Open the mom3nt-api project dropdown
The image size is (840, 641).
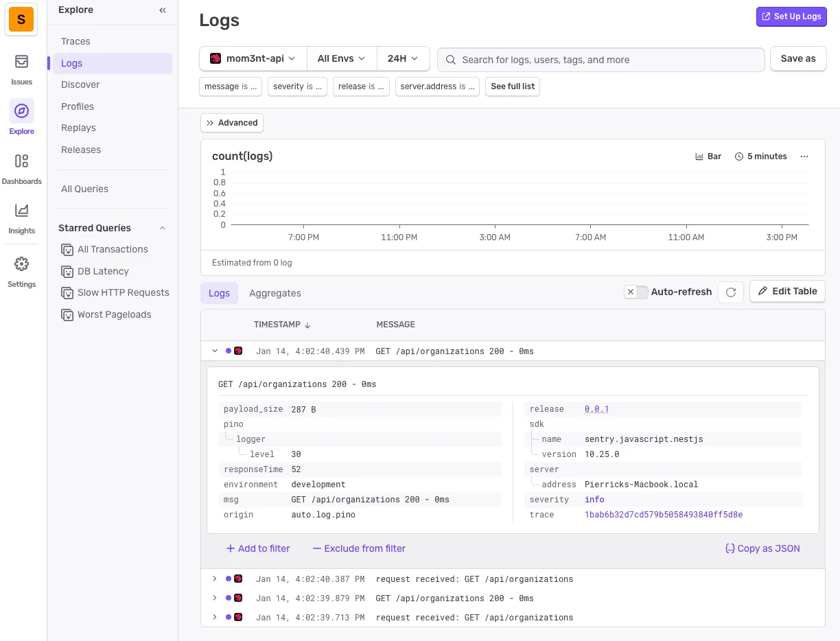click(252, 59)
